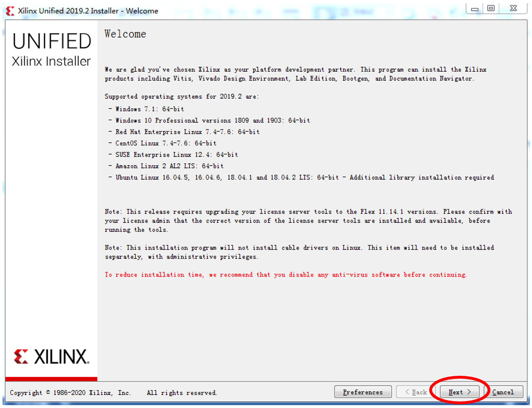Click the copyright notice in the footer
Image resolution: width=532 pixels, height=408 pixels.
[x=113, y=392]
